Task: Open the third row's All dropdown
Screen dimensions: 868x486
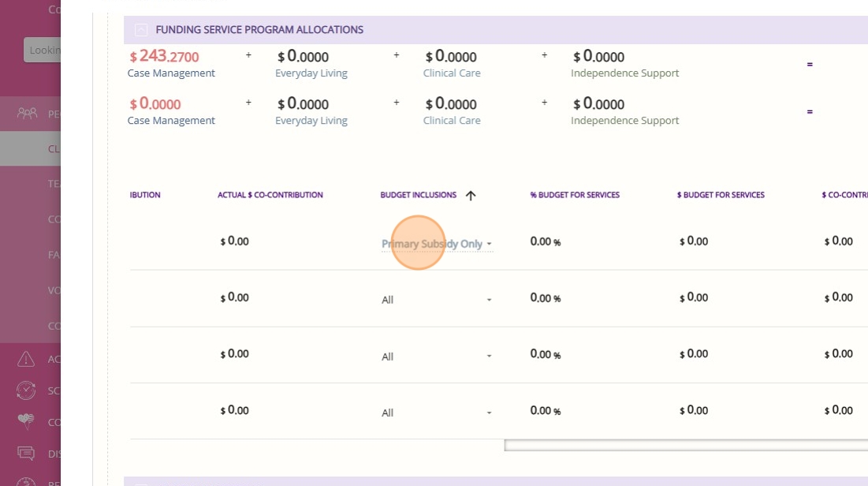Action: click(x=437, y=357)
